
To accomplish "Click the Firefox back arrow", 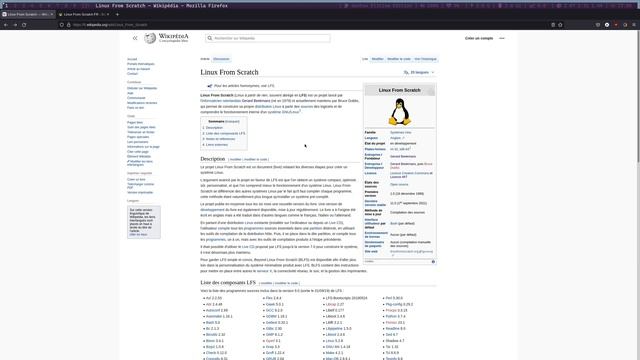I will pos(6,25).
